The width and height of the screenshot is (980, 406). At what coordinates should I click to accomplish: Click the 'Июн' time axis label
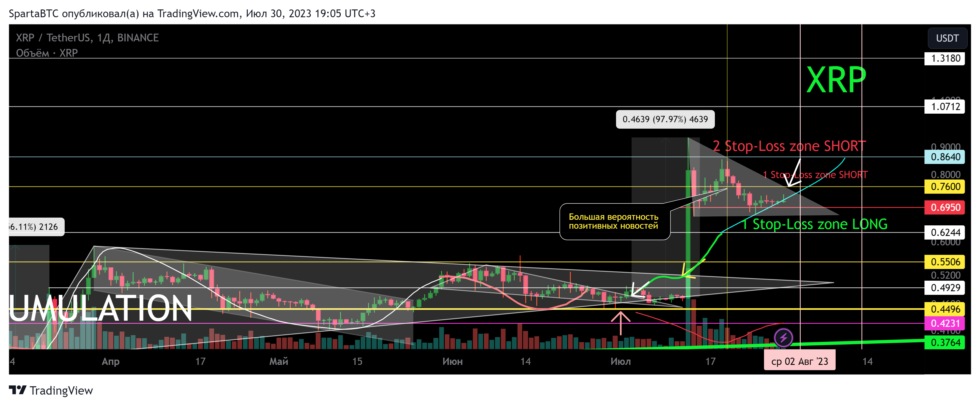pyautogui.click(x=452, y=362)
